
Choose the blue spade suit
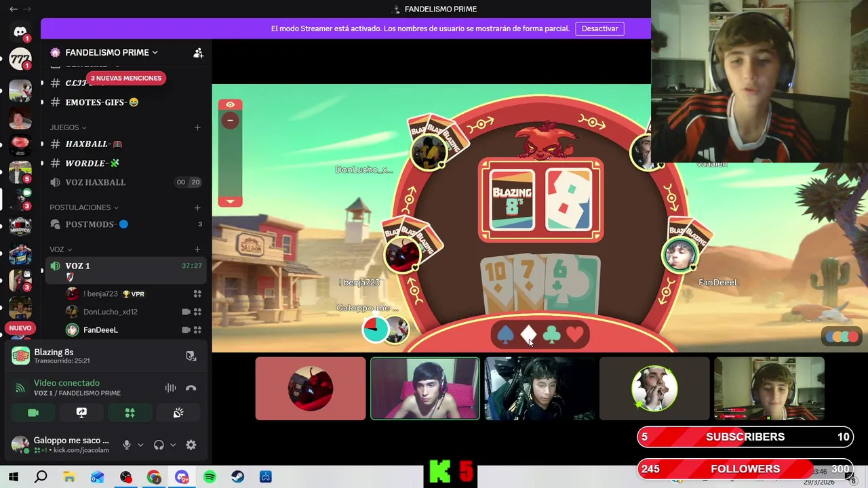(505, 334)
